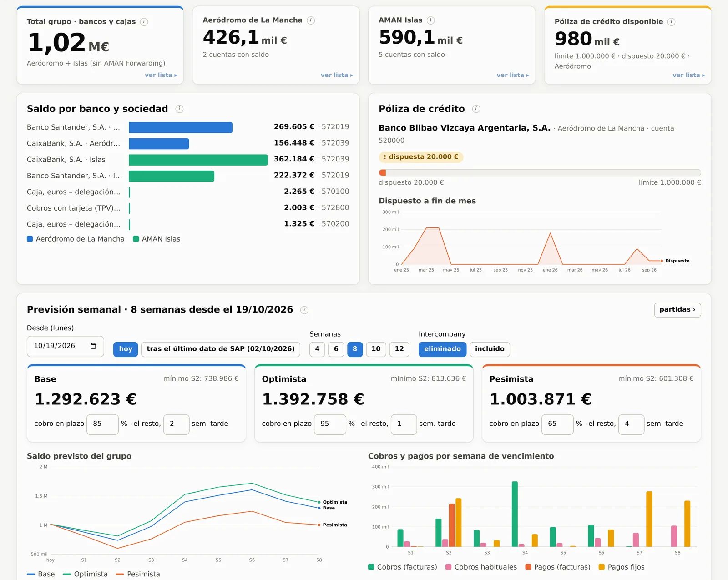The height and width of the screenshot is (580, 728).
Task: Click the Desde (lunes) date input
Action: (65, 346)
